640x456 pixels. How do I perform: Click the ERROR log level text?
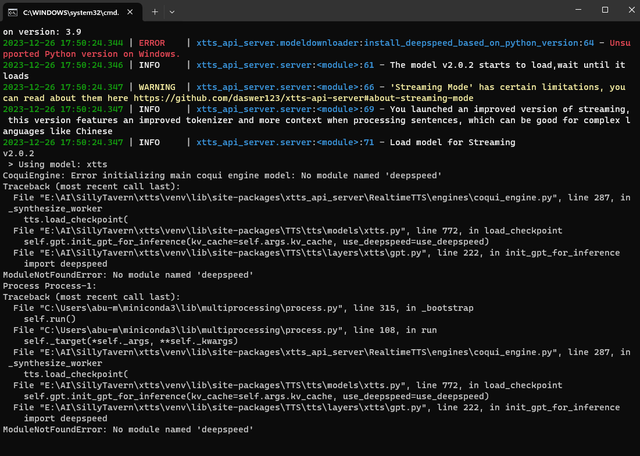click(x=152, y=43)
